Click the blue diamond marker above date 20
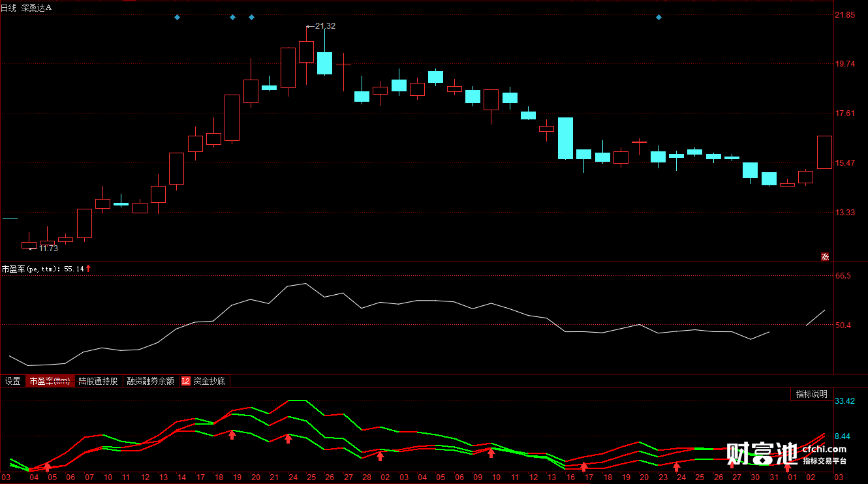Screen dimensions: 868x484 (x=251, y=17)
